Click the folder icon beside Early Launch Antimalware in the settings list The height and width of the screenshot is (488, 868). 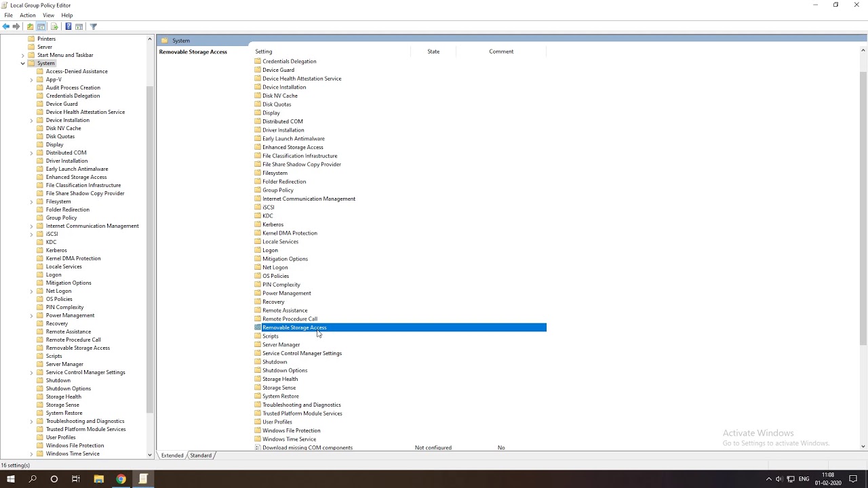(x=258, y=138)
